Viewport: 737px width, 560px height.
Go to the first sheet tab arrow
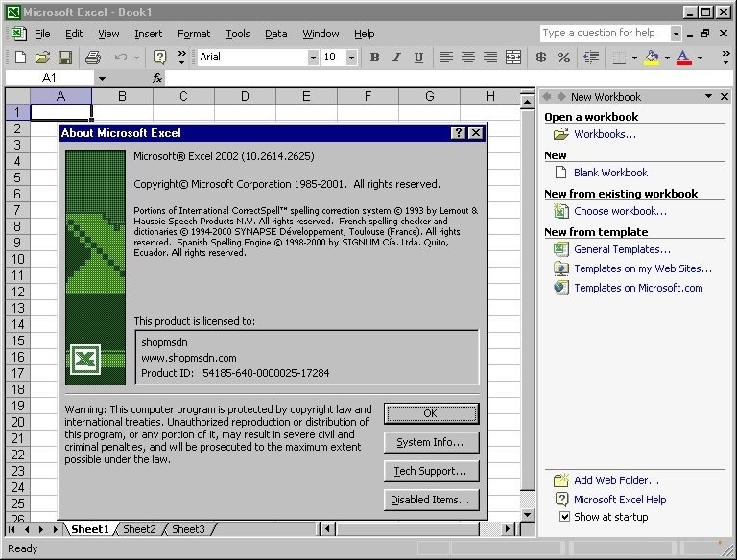click(12, 529)
